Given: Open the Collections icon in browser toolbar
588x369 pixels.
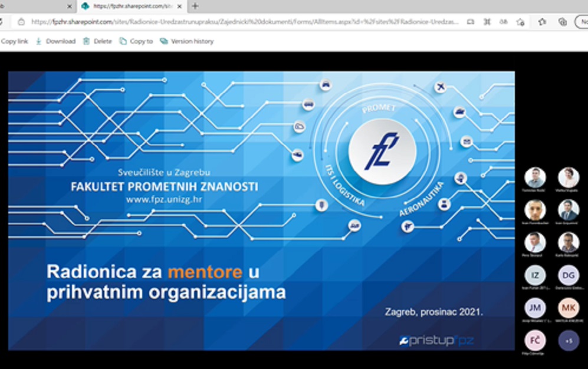Looking at the screenshot, I should (563, 22).
